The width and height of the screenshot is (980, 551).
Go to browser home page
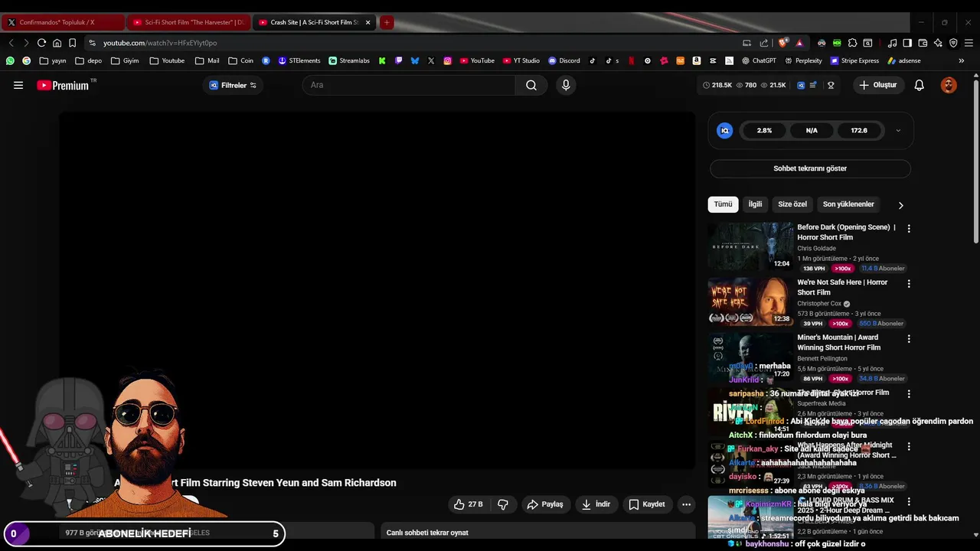[x=57, y=43]
